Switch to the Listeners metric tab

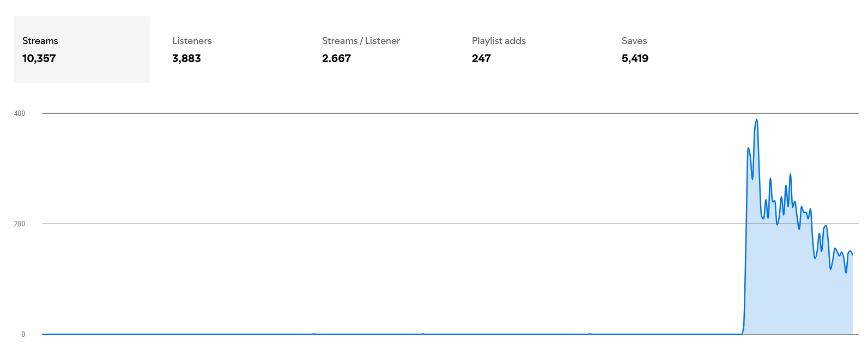pos(192,41)
